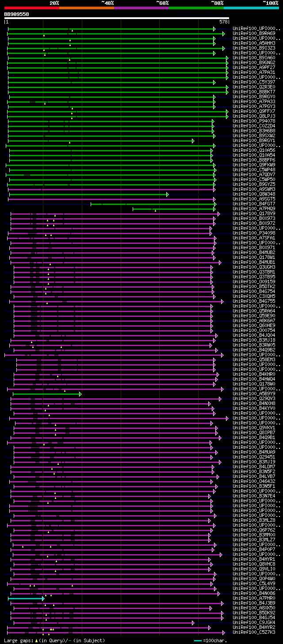This screenshot has width=283, height=644.
Task: Select the label UniRef100_Q9FFX7
Action: 254,111
